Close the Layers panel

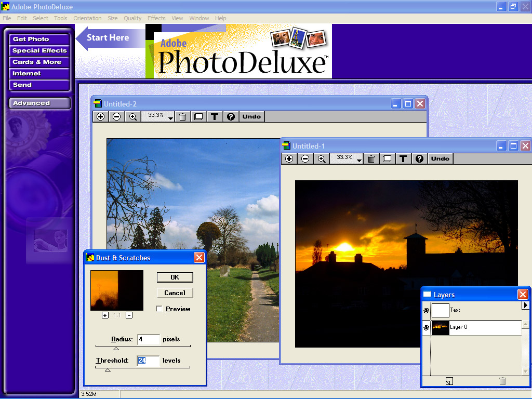pos(523,295)
